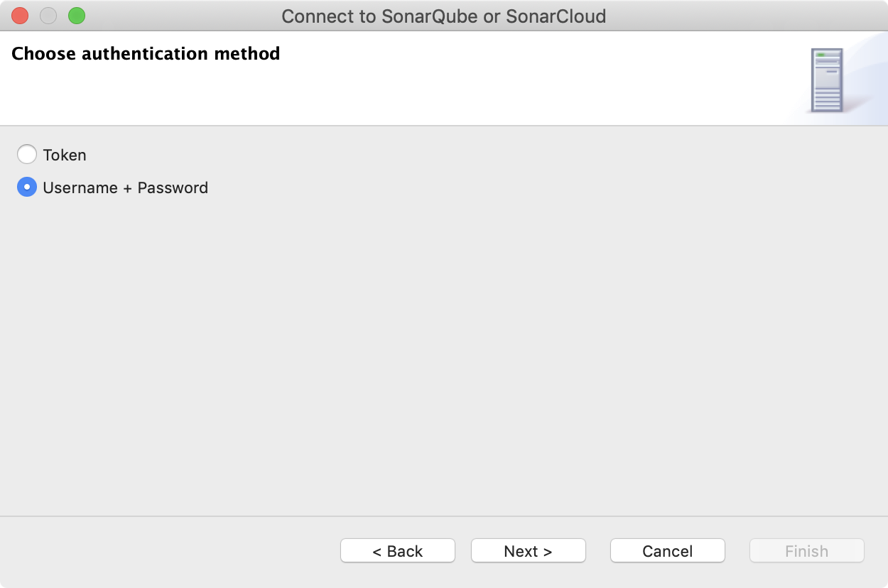Cancel the SonarQube connection wizard
The image size is (888, 588).
[x=667, y=550]
